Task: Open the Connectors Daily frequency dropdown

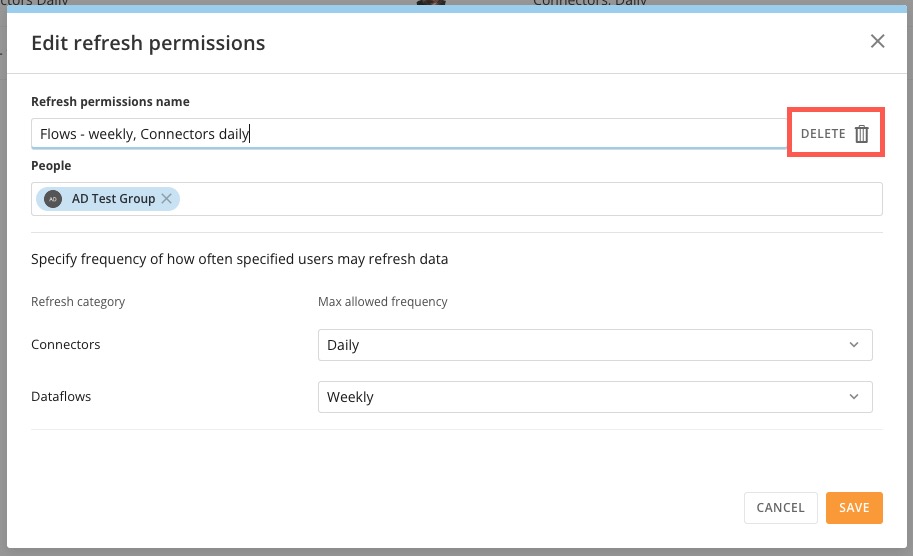Action: [595, 345]
